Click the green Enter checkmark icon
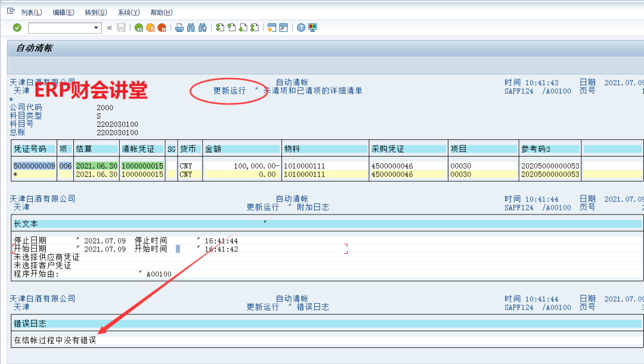Viewport: 644px width, 364px height. (17, 27)
